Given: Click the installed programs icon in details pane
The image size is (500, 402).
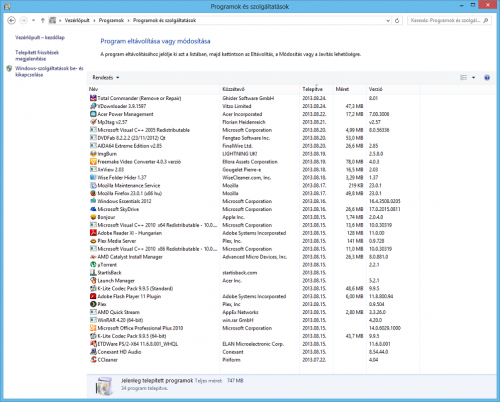Looking at the screenshot, I should pos(104,385).
